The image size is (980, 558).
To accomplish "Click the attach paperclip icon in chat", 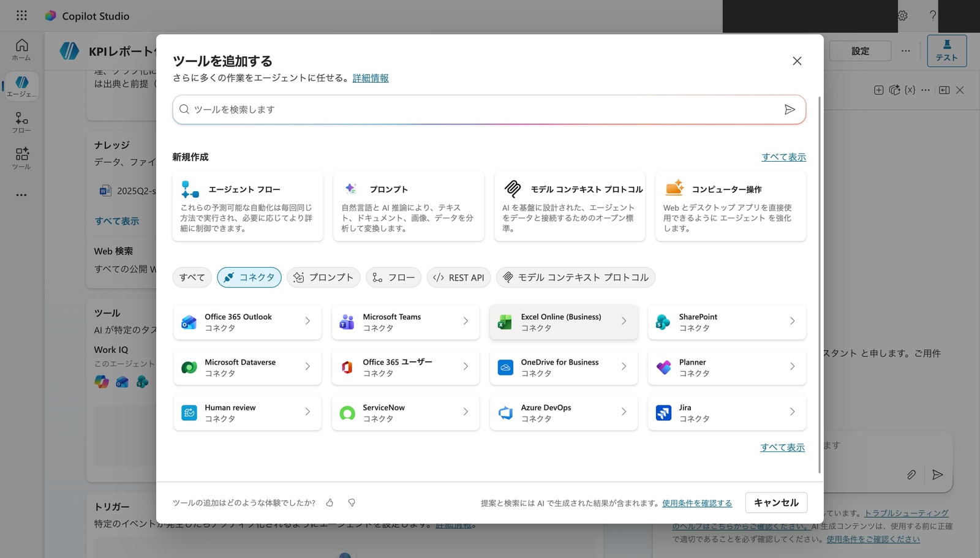I will click(911, 475).
